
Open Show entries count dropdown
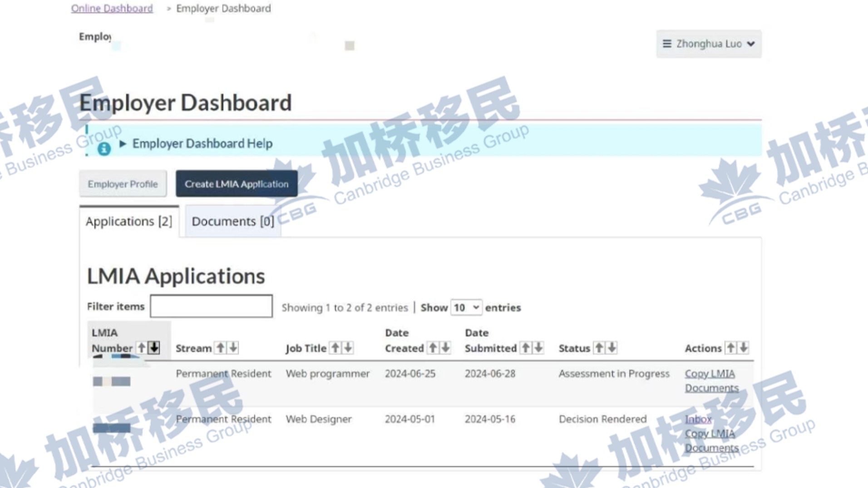(x=466, y=308)
